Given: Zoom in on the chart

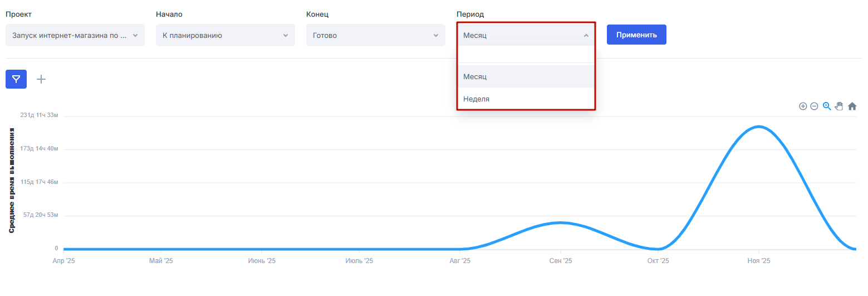Looking at the screenshot, I should point(803,106).
